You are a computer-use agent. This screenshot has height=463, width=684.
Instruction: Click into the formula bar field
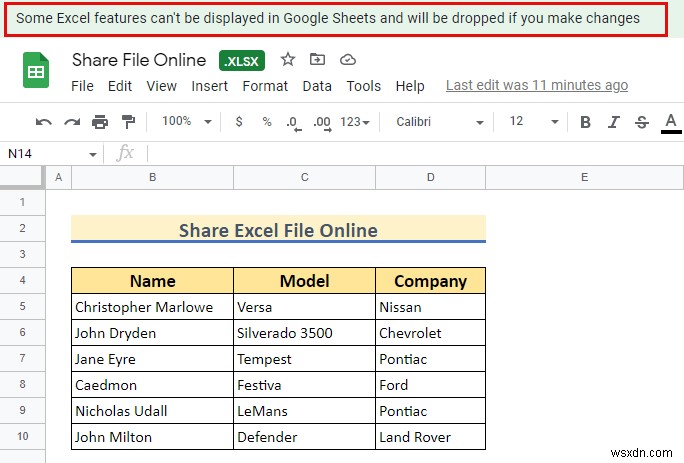click(x=414, y=154)
